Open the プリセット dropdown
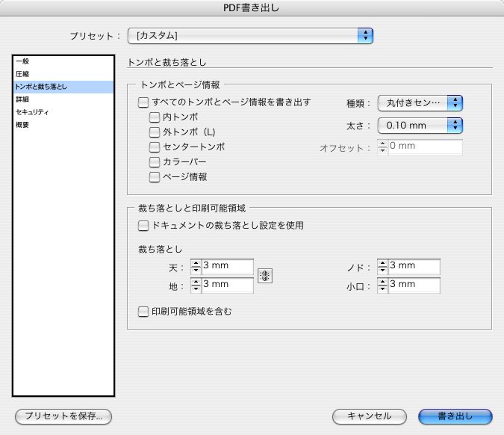504x435 pixels. point(250,36)
